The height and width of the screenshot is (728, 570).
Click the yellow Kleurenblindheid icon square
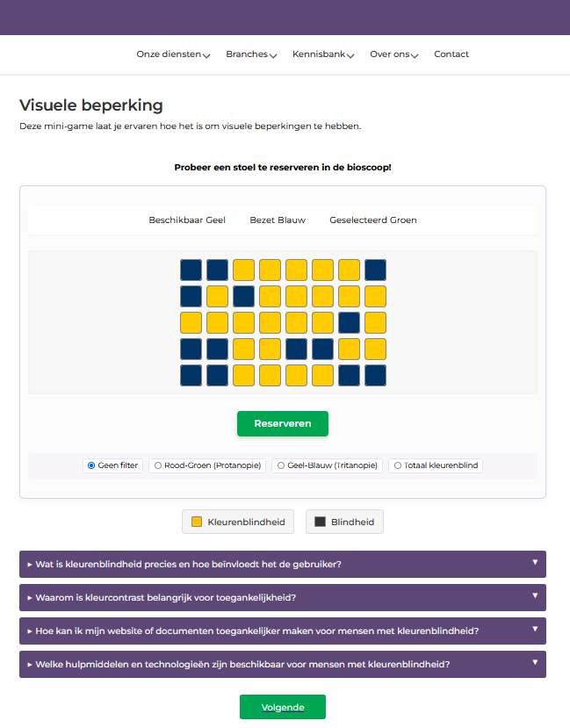198,522
